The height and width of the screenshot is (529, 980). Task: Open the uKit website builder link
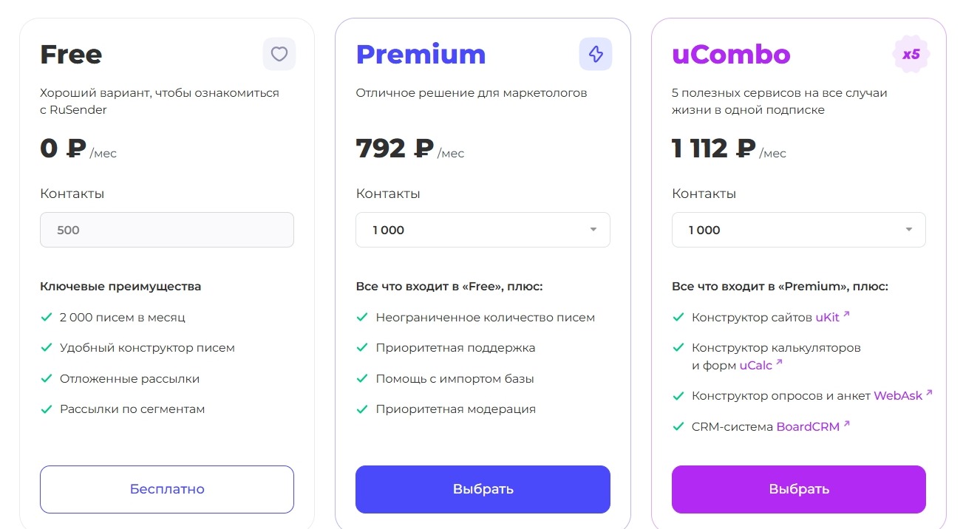(827, 318)
